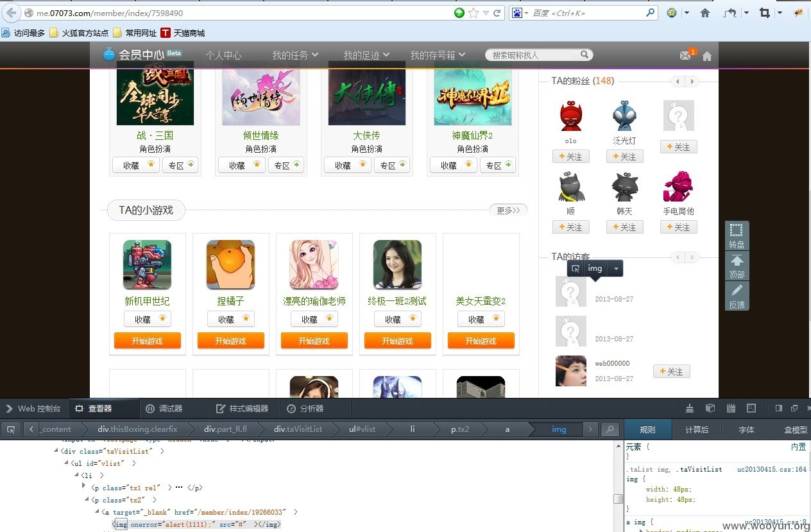811x532 pixels.
Task: Select div.thisBoxing.clearfix breadcrumb
Action: (x=137, y=429)
